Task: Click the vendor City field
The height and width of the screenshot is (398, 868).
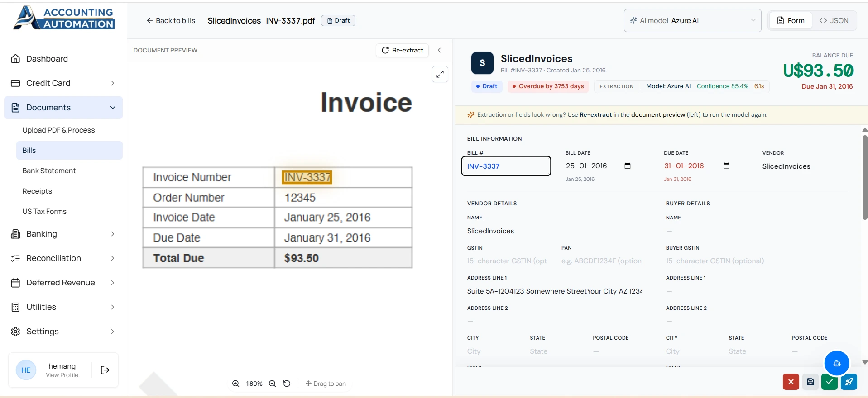Action: (492, 351)
